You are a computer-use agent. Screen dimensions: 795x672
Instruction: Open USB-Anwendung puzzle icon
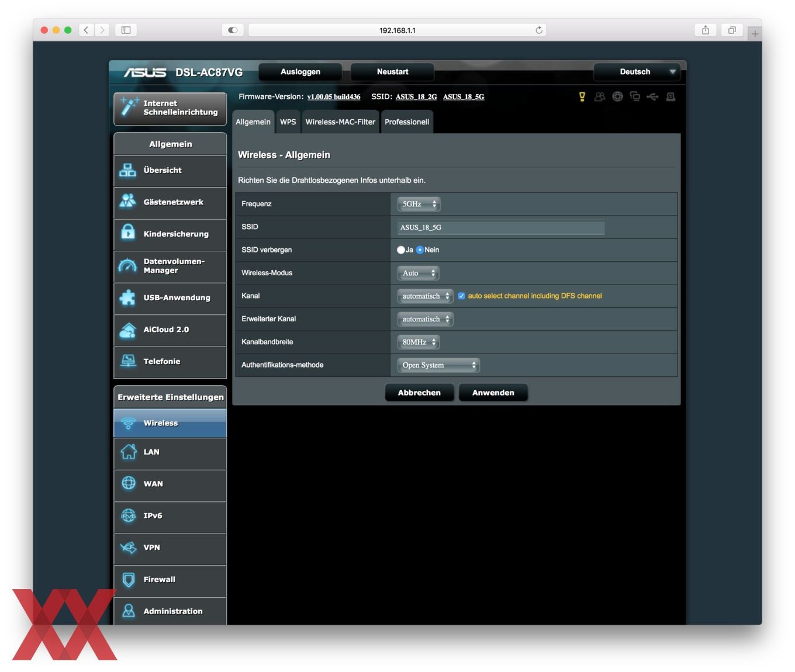(128, 297)
